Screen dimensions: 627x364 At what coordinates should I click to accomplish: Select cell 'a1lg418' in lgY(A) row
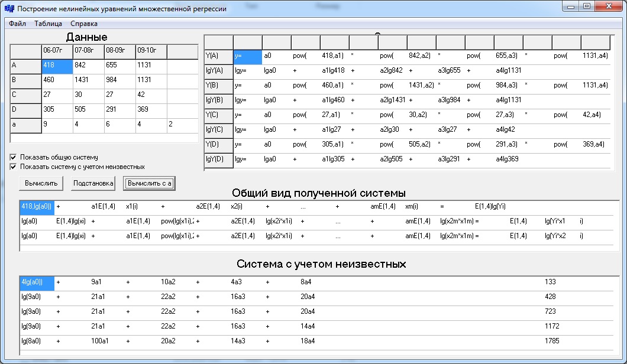pyautogui.click(x=335, y=72)
